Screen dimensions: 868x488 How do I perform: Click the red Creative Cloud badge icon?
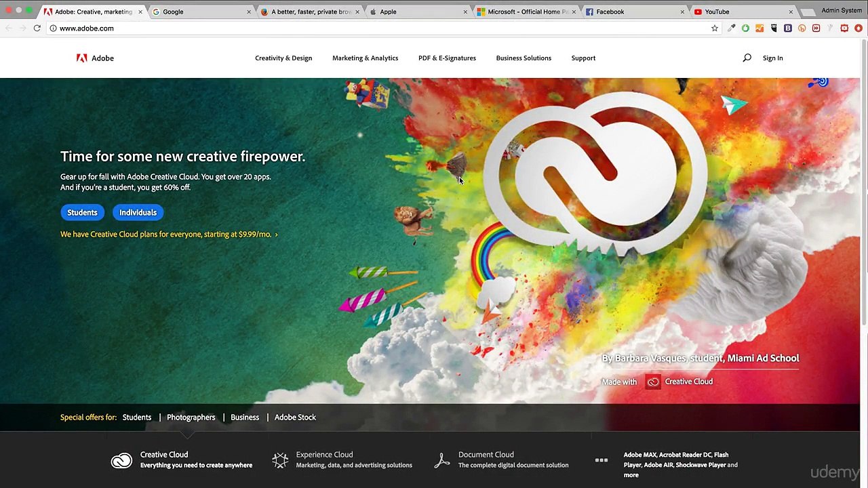pos(653,382)
